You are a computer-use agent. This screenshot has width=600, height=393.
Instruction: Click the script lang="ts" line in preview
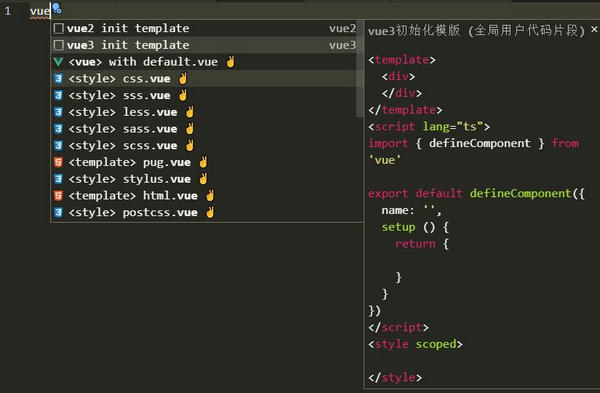pyautogui.click(x=429, y=127)
